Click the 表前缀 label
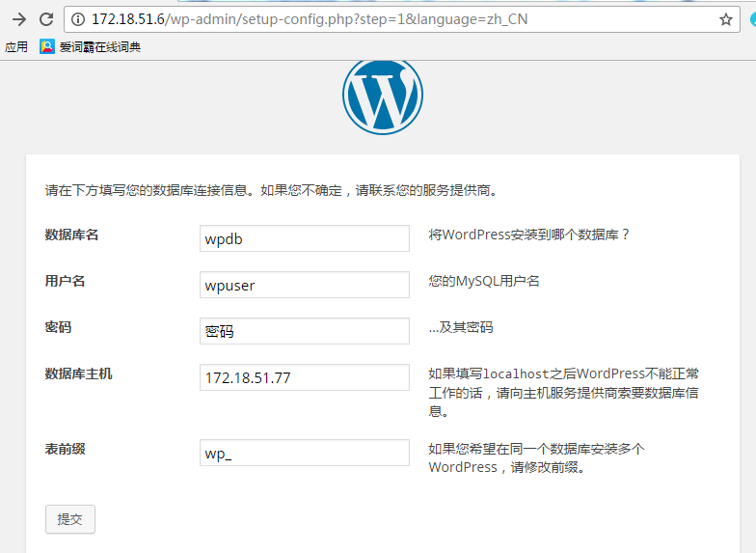The image size is (756, 553). pyautogui.click(x=66, y=449)
